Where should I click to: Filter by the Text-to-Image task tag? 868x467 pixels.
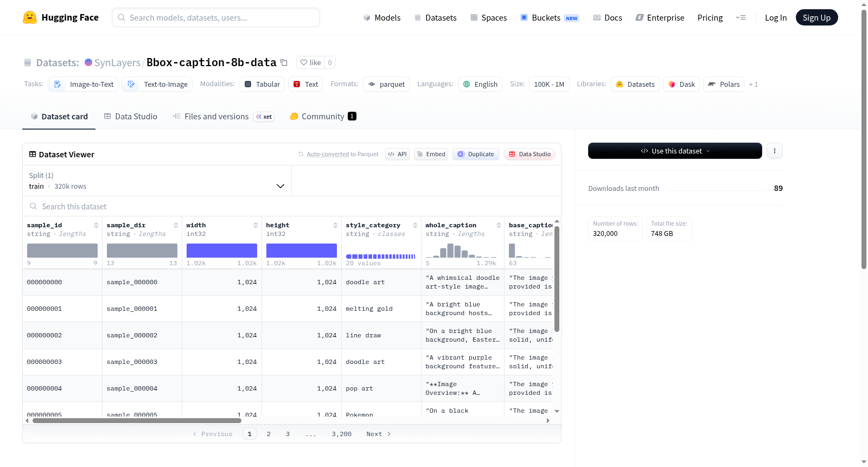click(x=157, y=84)
